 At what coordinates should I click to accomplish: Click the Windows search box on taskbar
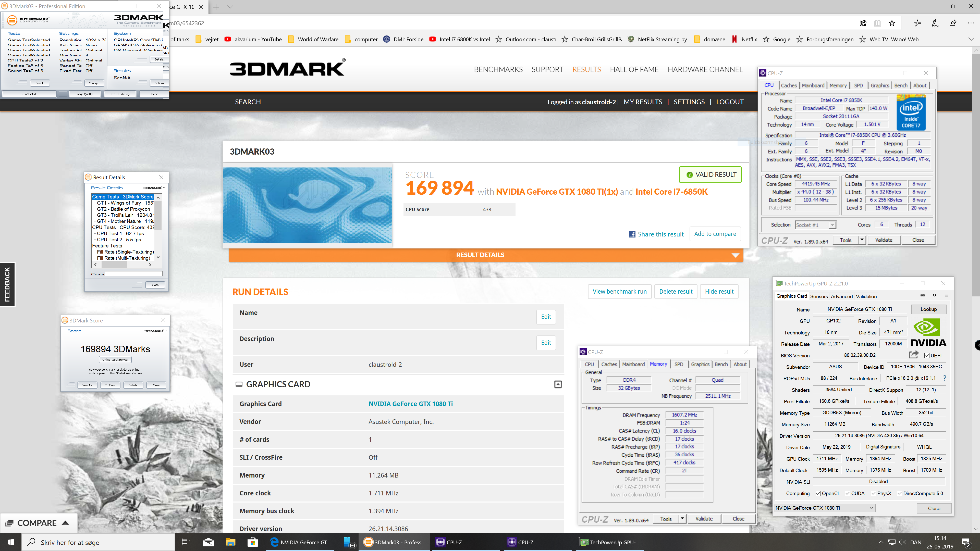pyautogui.click(x=98, y=542)
